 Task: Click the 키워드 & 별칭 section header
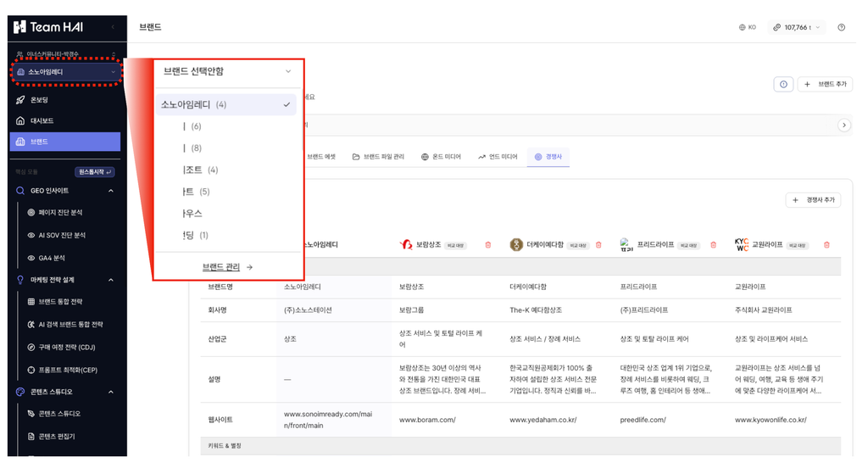pyautogui.click(x=225, y=446)
